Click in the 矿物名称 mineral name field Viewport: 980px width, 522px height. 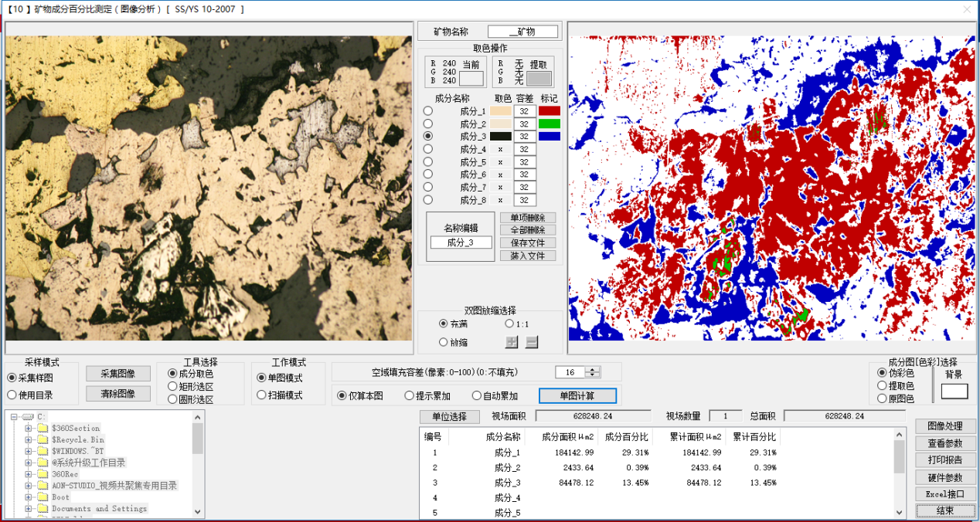[x=522, y=32]
